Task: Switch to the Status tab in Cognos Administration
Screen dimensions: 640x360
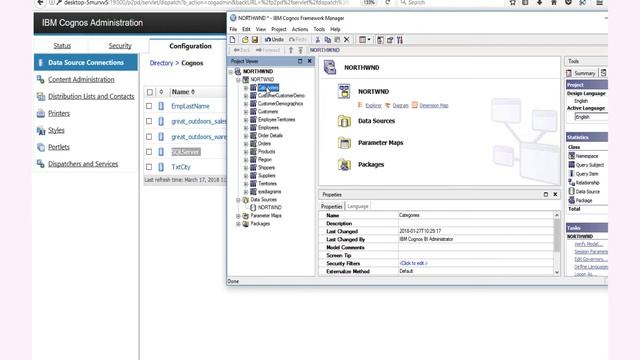Action: (x=62, y=46)
